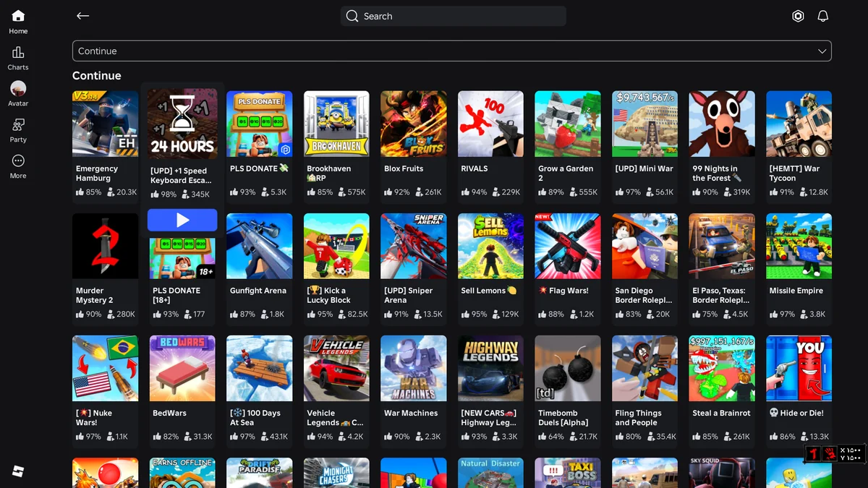This screenshot has height=488, width=868.
Task: Open the Drift Paradise game thumbnail
Action: coord(260,473)
